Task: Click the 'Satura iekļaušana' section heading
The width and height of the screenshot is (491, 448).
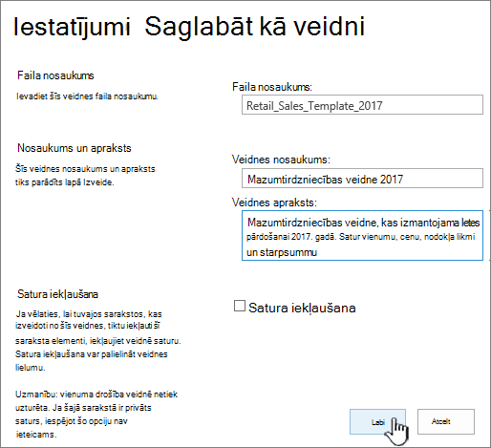Action: coord(57,294)
